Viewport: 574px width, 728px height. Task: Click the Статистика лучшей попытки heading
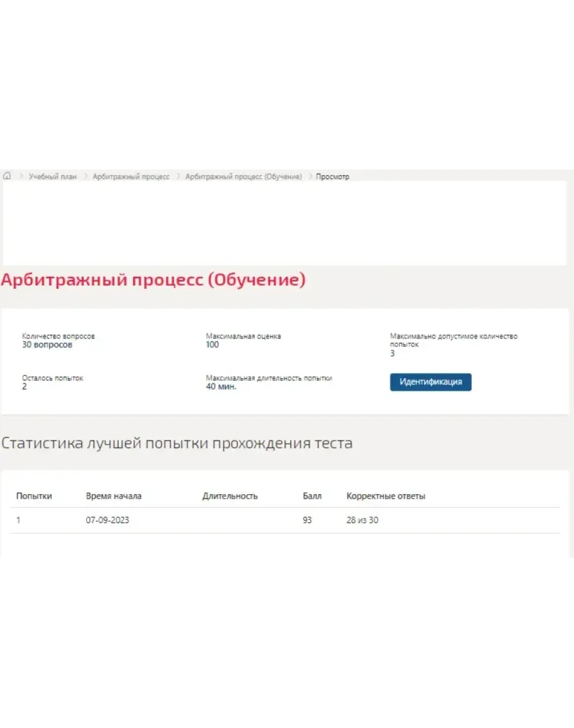[177, 443]
